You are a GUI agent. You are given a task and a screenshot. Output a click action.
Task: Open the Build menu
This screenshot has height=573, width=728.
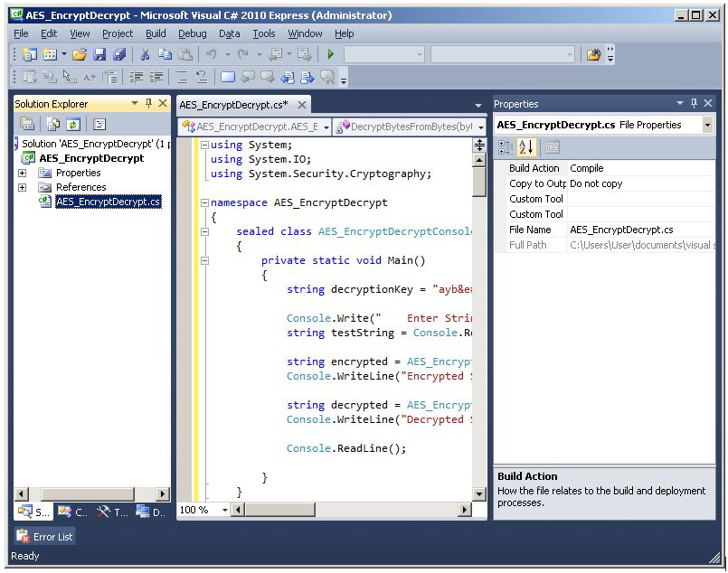pos(156,33)
